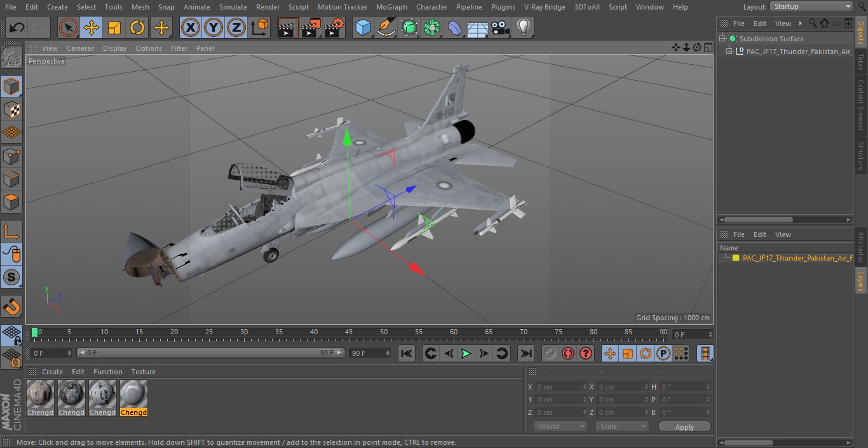
Task: Toggle Autokeying button
Action: 568,353
